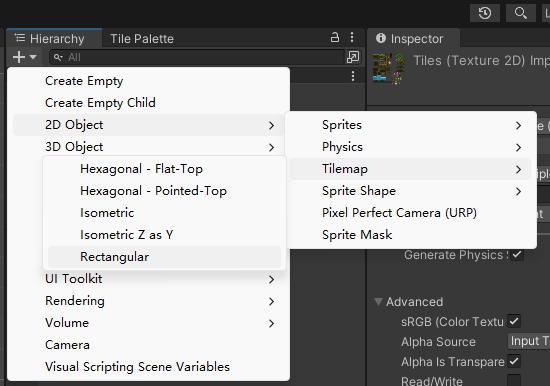550x386 pixels.
Task: Click the Hierarchy search field
Action: click(197, 57)
